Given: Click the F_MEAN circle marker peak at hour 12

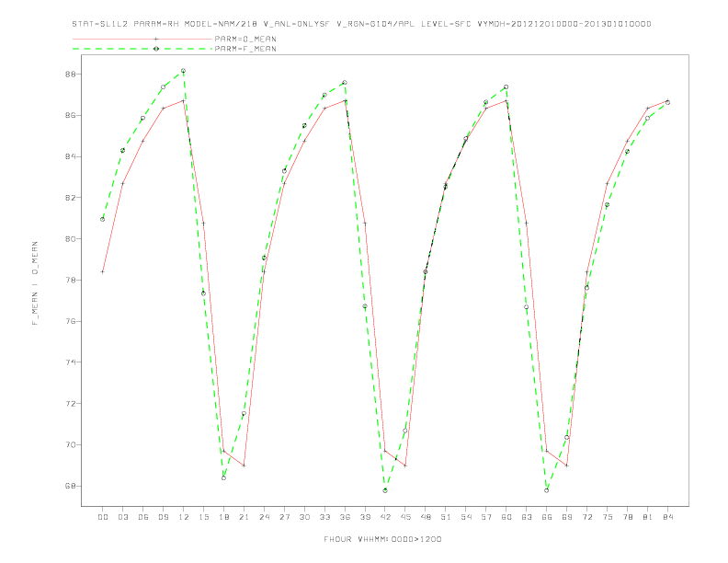Looking at the screenshot, I should coord(184,71).
